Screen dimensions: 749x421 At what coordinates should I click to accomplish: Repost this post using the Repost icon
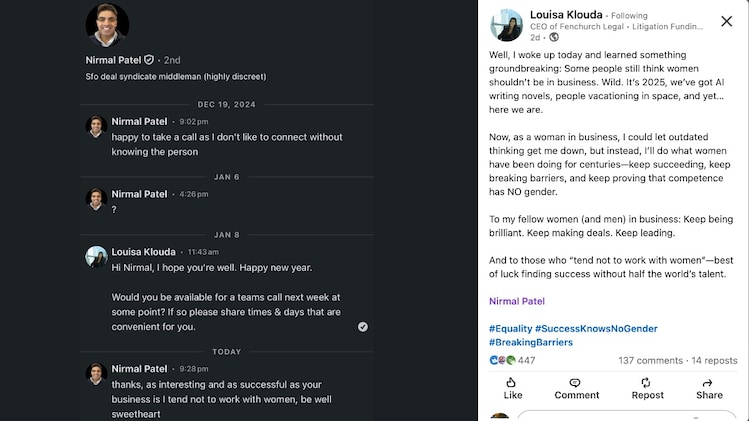647,388
